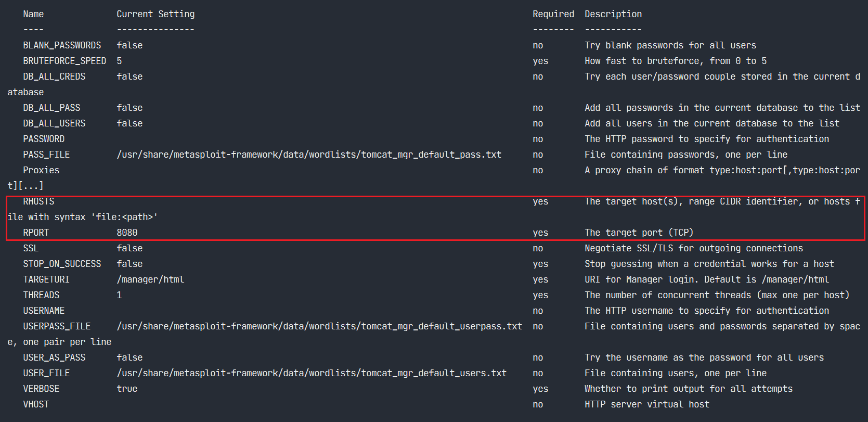Viewport: 868px width, 422px height.
Task: Select the Proxies option name
Action: tap(41, 170)
